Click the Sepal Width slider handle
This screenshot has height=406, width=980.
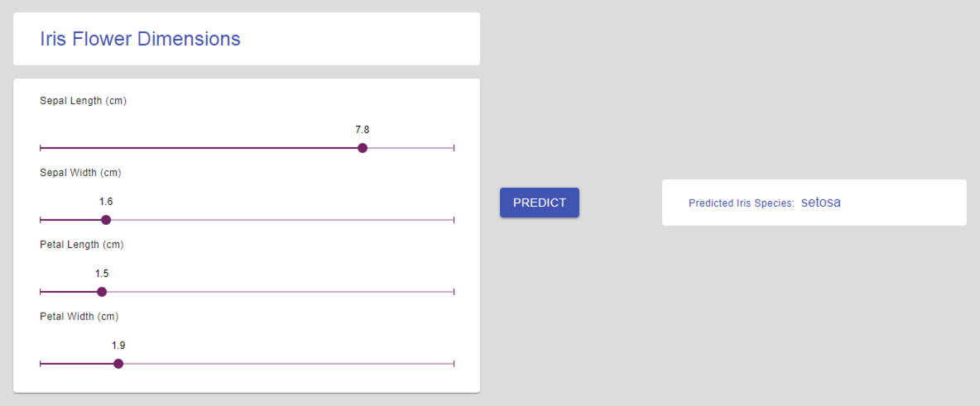[x=106, y=220]
